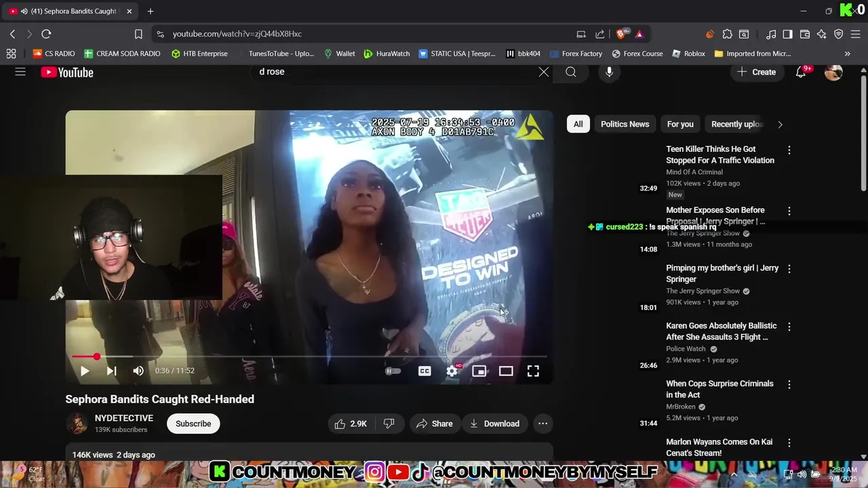Open the player settings gear menu

click(452, 371)
